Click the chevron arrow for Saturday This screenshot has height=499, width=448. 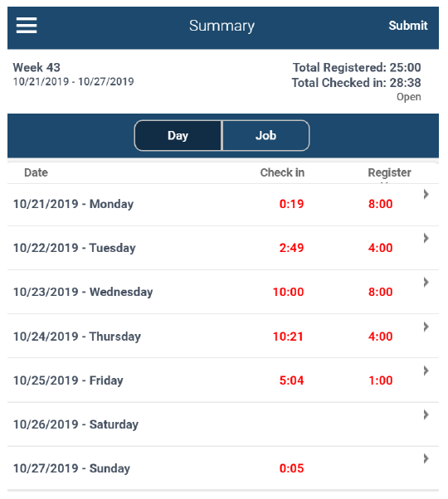click(426, 414)
